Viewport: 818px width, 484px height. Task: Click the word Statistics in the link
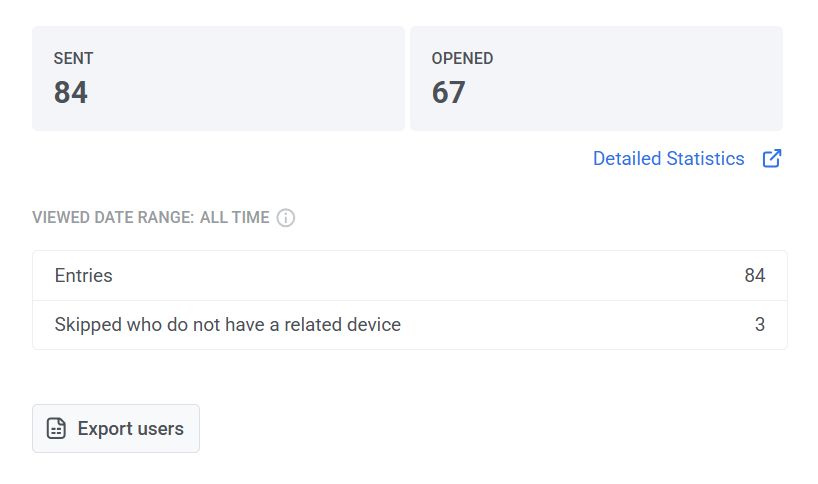pyautogui.click(x=707, y=159)
